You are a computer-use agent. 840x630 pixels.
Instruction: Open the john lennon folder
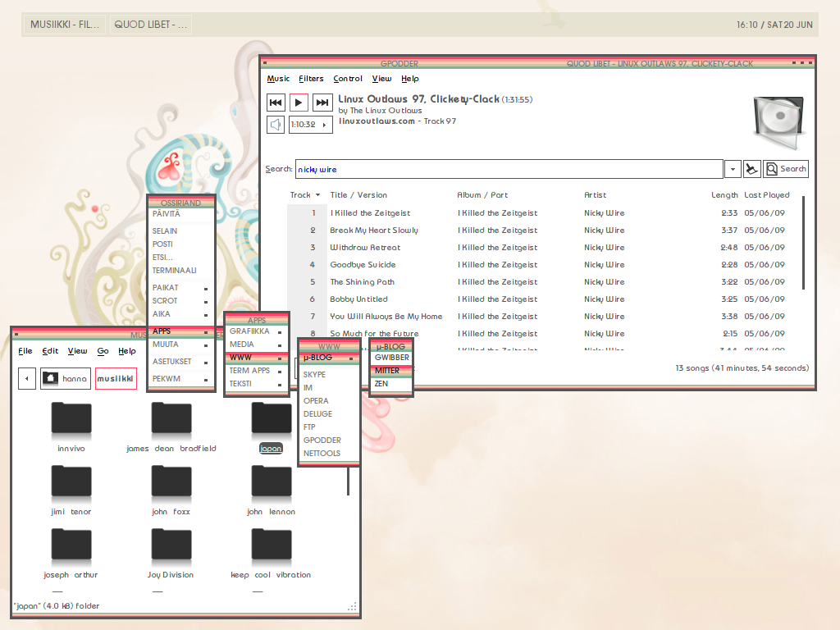point(271,491)
